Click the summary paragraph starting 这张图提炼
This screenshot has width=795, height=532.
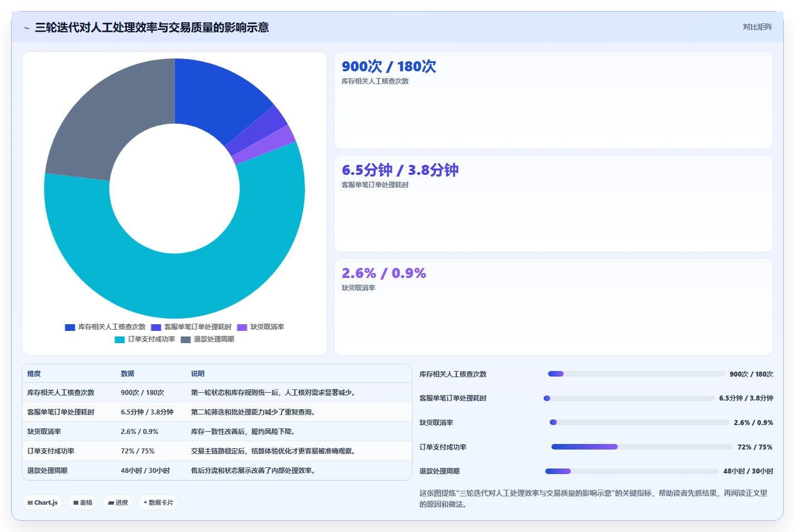(593, 499)
